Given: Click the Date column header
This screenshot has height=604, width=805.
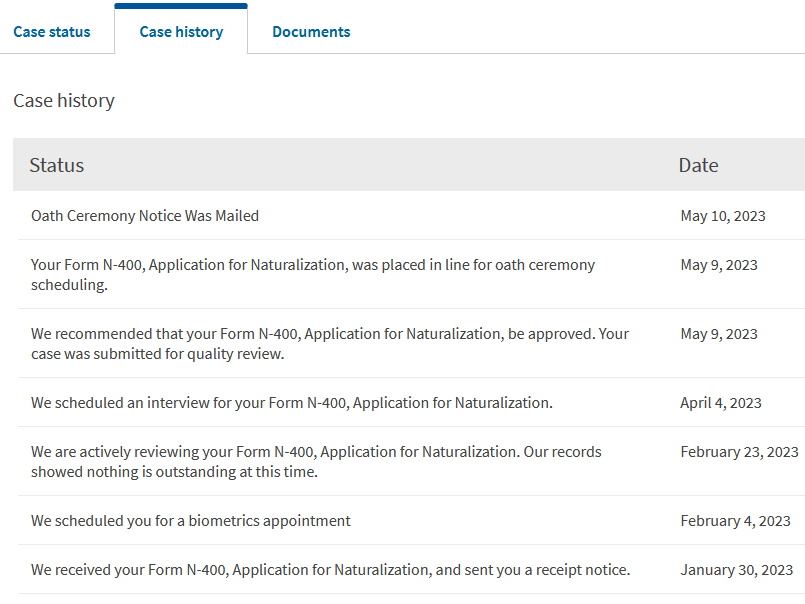Looking at the screenshot, I should (698, 165).
